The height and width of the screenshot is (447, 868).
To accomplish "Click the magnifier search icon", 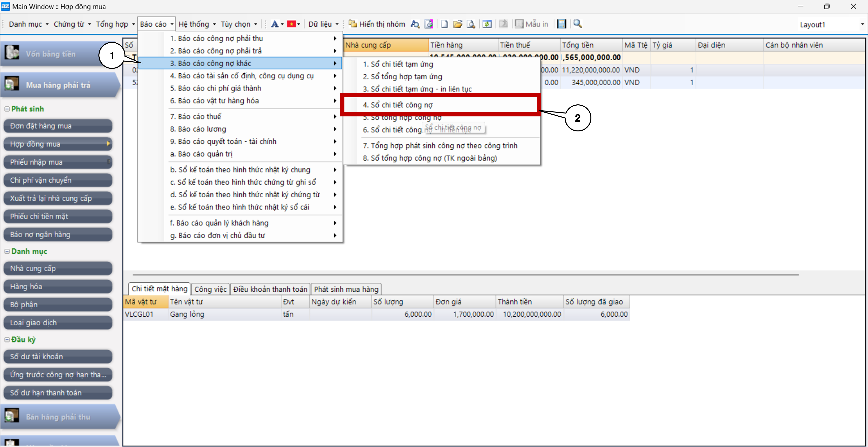I will coord(578,24).
